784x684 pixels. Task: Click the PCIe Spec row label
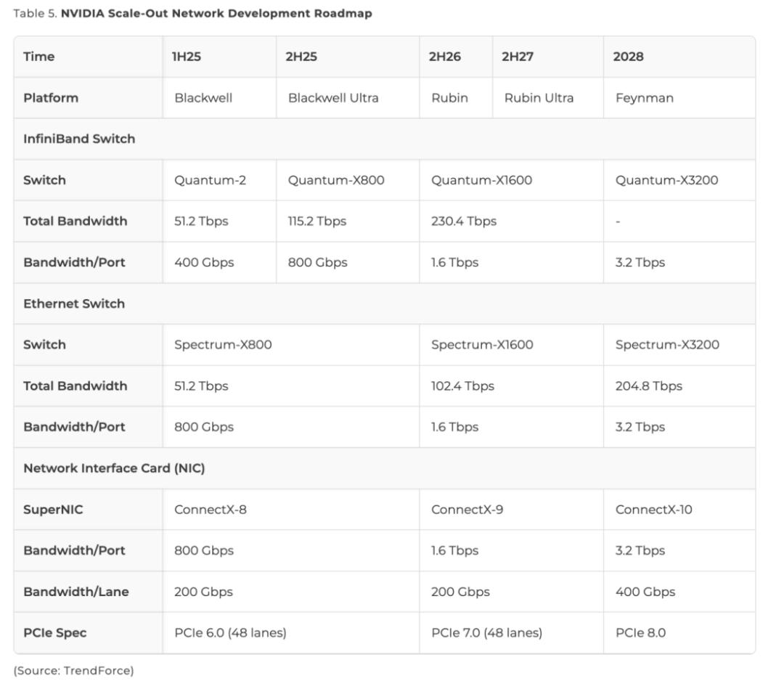point(55,633)
